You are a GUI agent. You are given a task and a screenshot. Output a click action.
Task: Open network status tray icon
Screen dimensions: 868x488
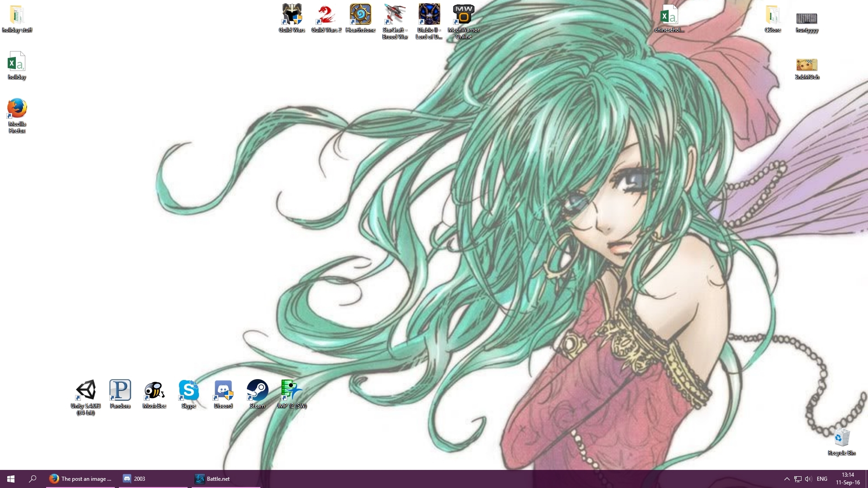click(798, 479)
